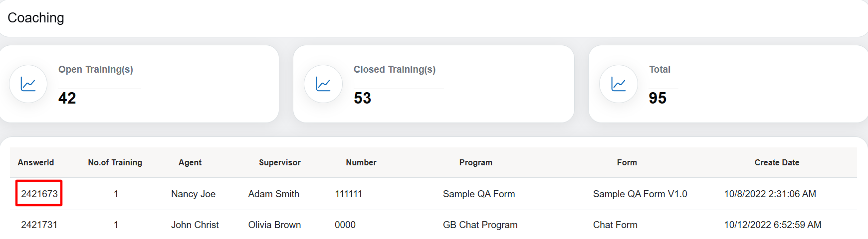Click Sample QA Form V1.0 cell

tap(640, 194)
